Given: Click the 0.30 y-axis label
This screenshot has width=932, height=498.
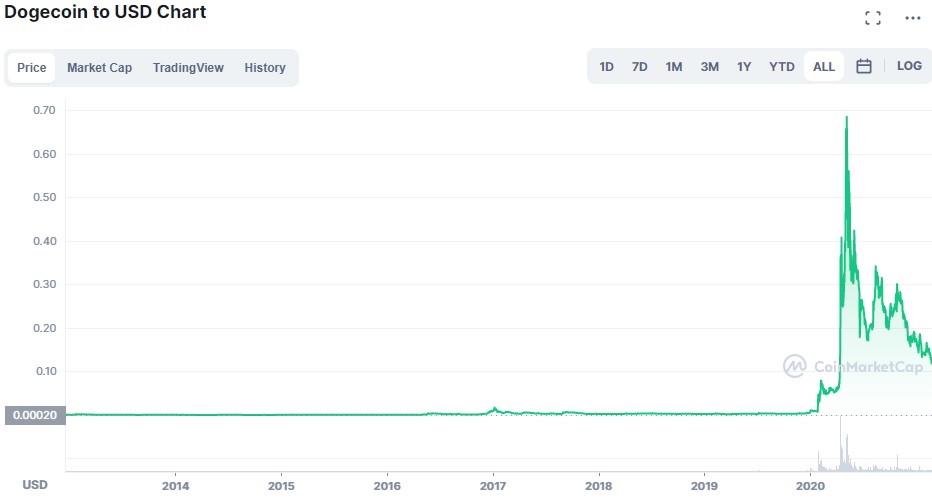Looking at the screenshot, I should (44, 284).
